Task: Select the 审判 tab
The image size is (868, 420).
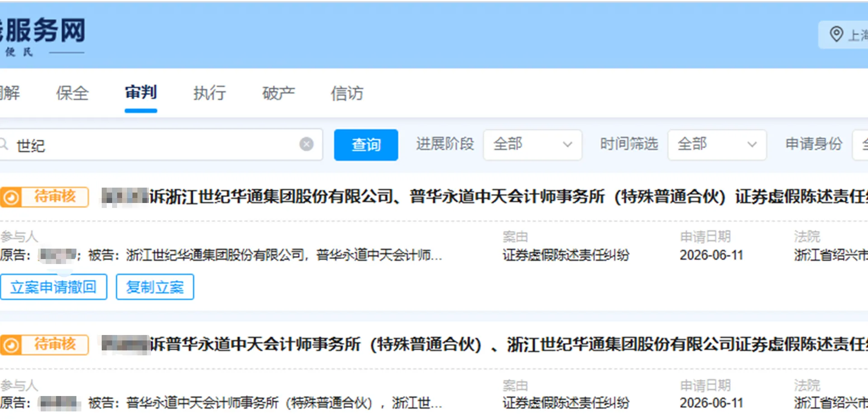Action: pyautogui.click(x=141, y=92)
